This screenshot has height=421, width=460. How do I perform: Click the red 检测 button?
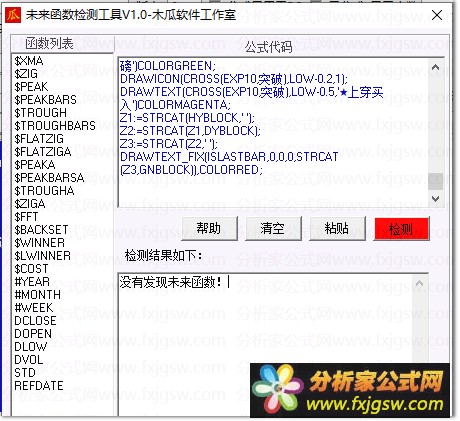pos(401,229)
